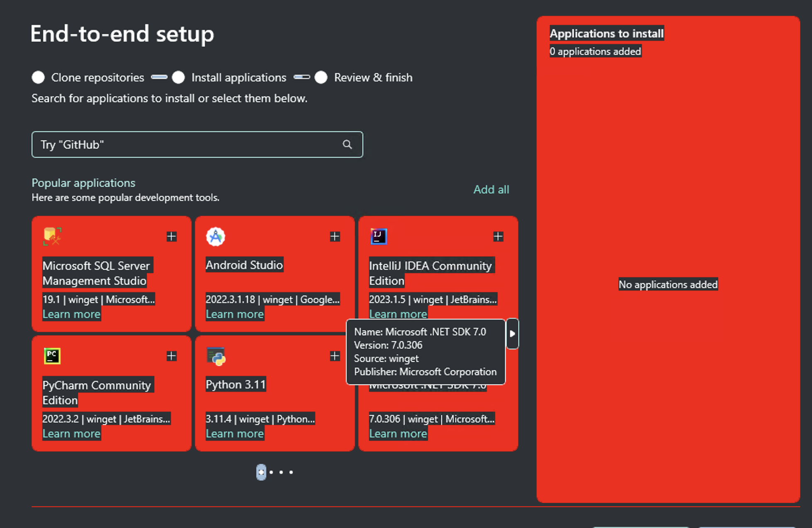The height and width of the screenshot is (528, 812).
Task: Select the Clone repositories step circle
Action: 38,77
